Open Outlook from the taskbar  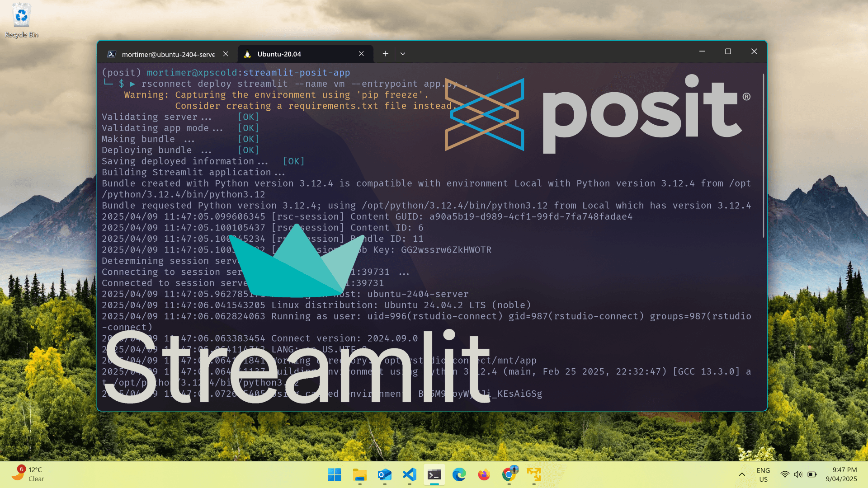(385, 475)
